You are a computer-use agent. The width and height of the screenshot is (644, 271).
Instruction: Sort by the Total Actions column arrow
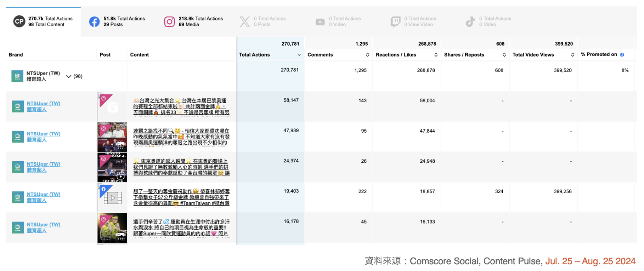tap(299, 55)
